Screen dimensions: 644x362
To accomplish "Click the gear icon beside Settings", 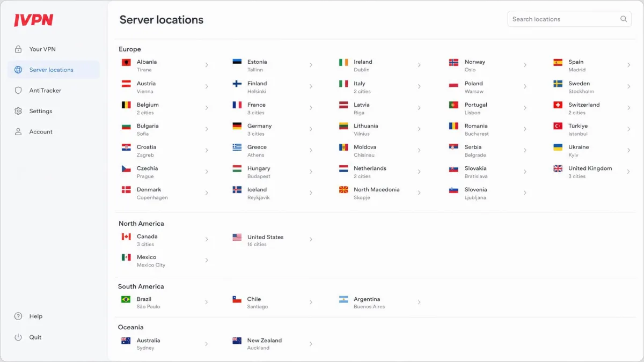I will (18, 111).
